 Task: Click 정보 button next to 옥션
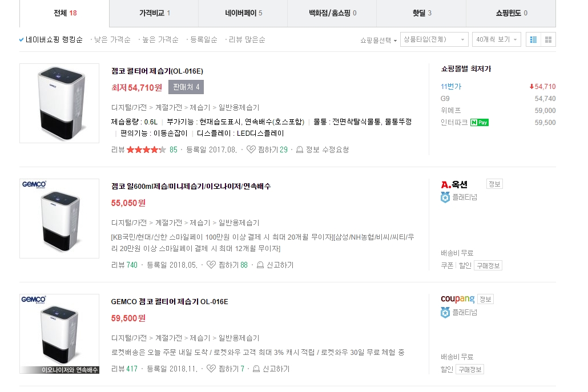click(x=494, y=184)
